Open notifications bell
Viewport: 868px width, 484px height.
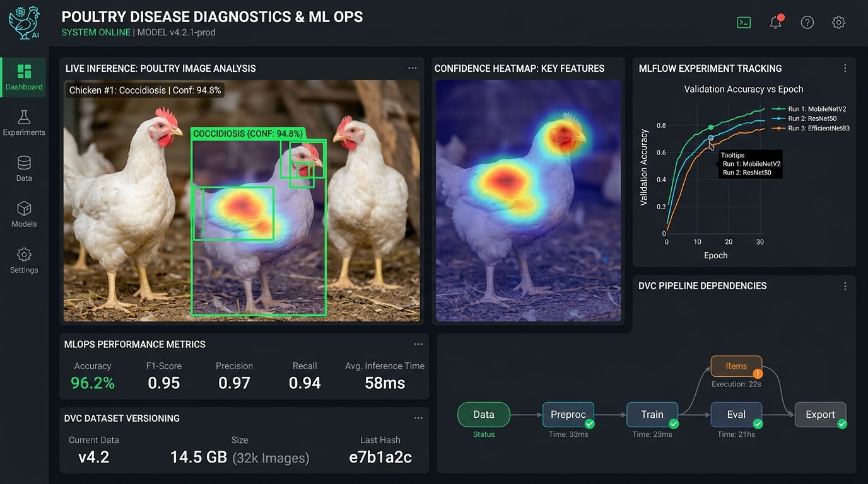776,22
